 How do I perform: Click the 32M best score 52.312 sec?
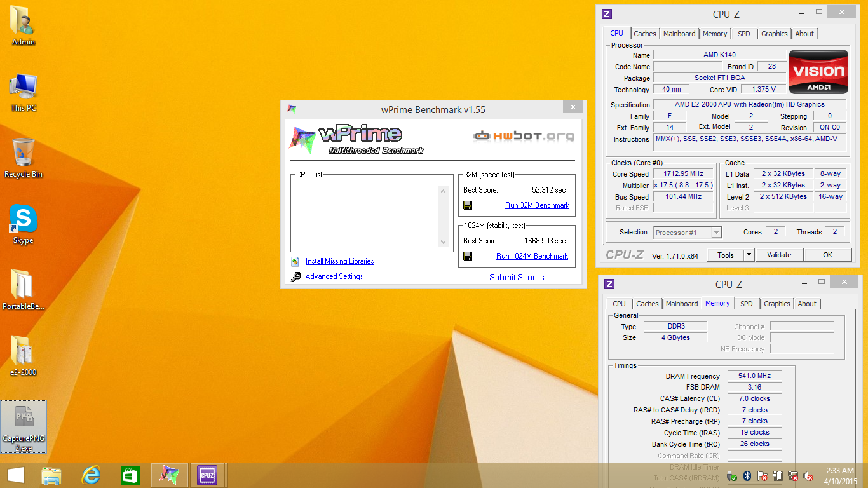pyautogui.click(x=548, y=190)
